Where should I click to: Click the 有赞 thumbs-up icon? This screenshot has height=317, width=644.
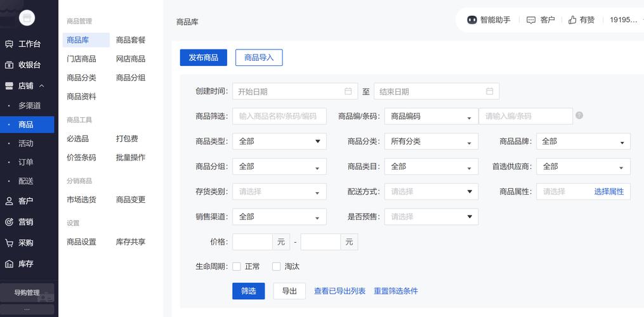point(572,20)
